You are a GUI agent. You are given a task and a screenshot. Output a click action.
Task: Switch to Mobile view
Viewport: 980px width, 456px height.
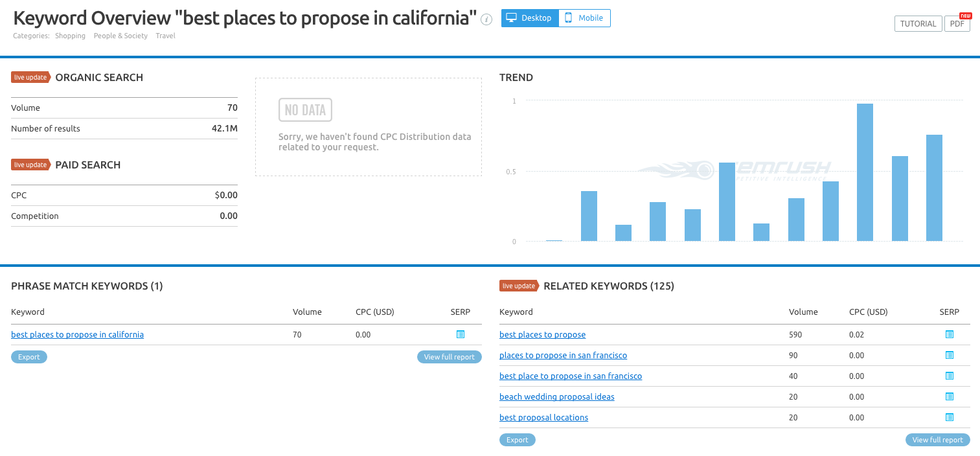(x=584, y=18)
